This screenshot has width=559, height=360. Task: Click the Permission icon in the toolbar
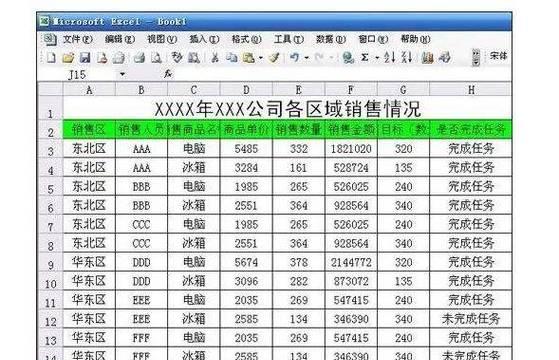102,57
